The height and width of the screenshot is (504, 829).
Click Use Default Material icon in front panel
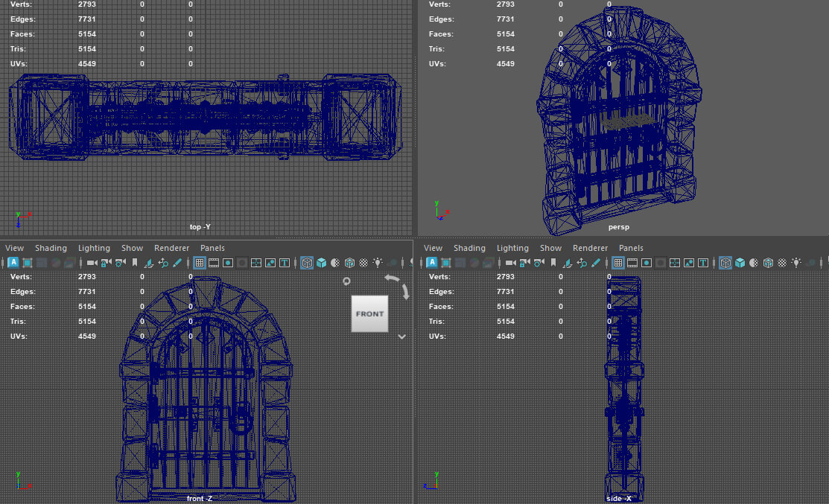[335, 263]
